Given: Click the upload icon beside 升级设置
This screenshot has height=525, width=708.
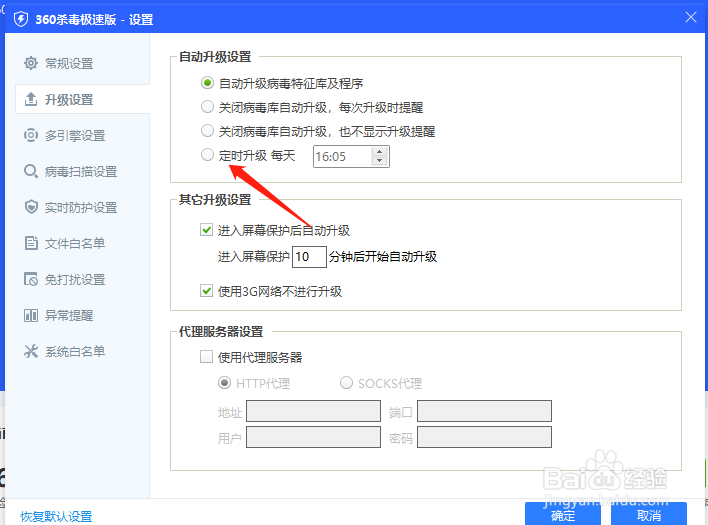Looking at the screenshot, I should (x=31, y=99).
